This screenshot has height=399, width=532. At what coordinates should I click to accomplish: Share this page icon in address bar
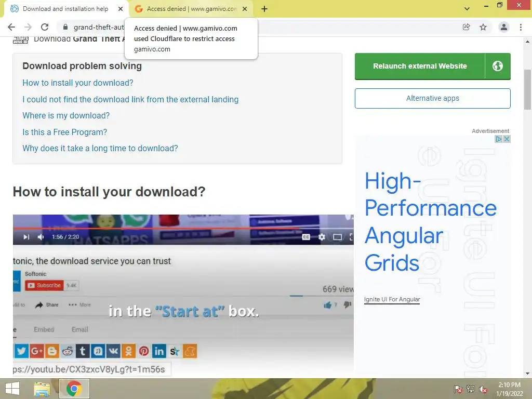pyautogui.click(x=466, y=27)
